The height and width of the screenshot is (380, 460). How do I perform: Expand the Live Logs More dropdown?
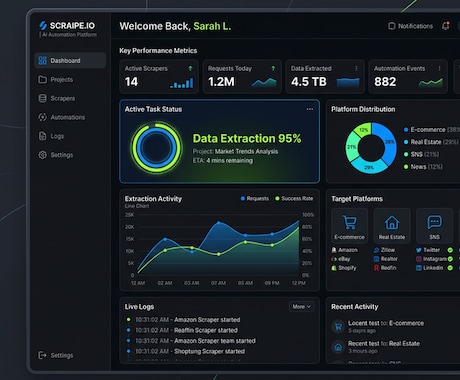click(x=301, y=307)
